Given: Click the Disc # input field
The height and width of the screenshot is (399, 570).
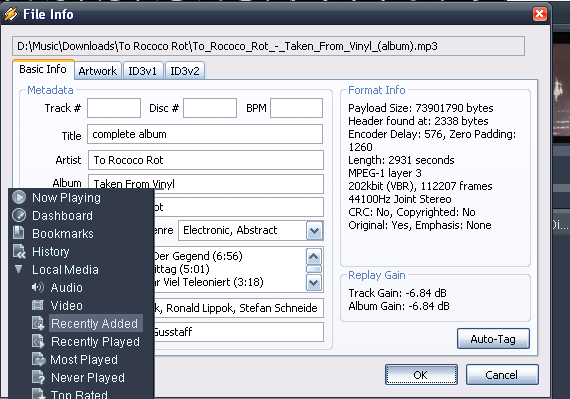Looking at the screenshot, I should point(210,108).
